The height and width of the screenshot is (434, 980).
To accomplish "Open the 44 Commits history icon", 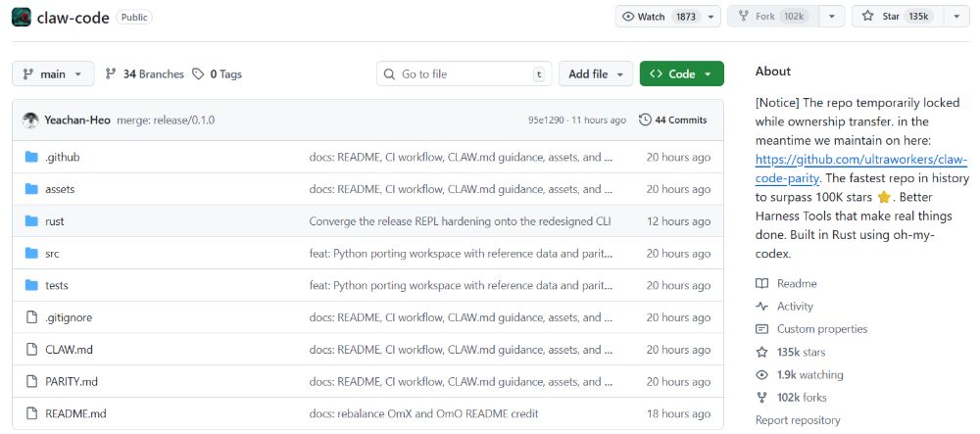I will (644, 120).
